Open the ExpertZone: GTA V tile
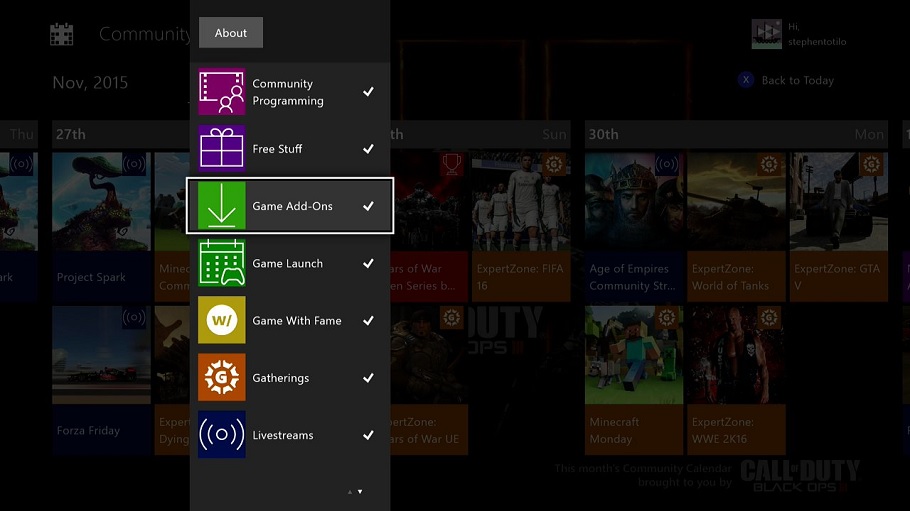Viewport: 910px width, 511px height. (839, 227)
